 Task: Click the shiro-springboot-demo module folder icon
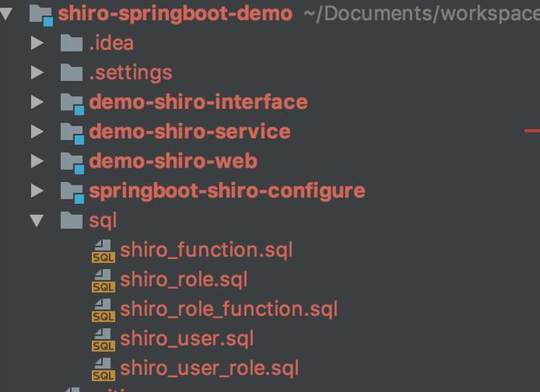pyautogui.click(x=41, y=15)
